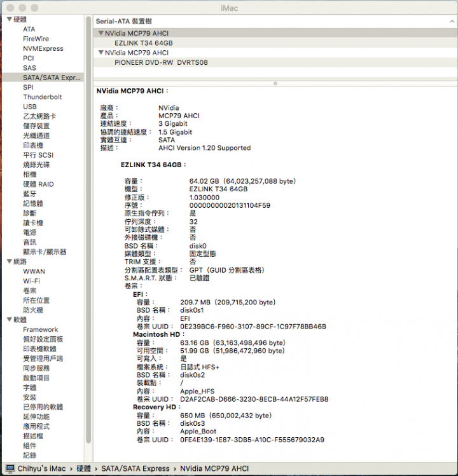The image size is (458, 476).
Task: Select 記憶體 memory in sidebar
Action: (x=33, y=204)
